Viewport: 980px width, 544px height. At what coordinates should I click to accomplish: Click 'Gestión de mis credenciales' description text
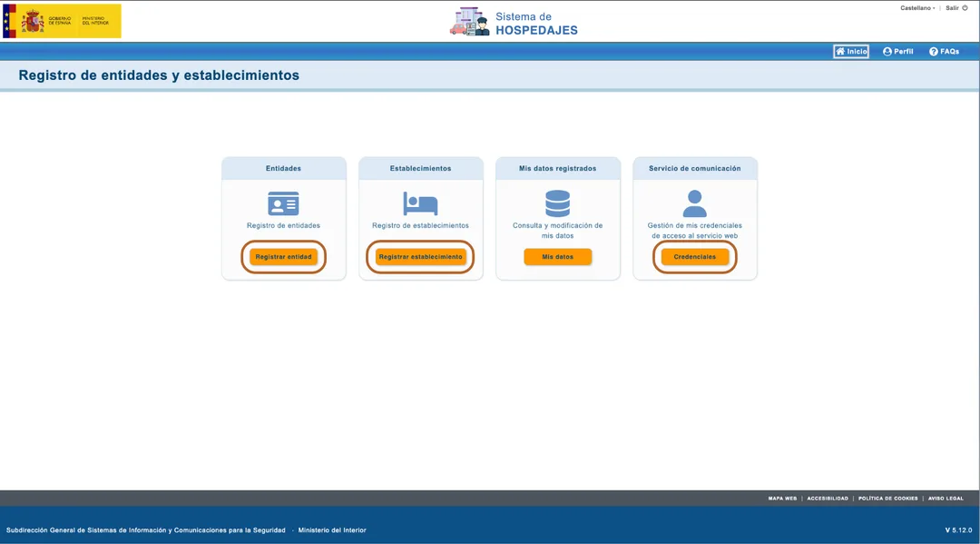click(x=694, y=231)
